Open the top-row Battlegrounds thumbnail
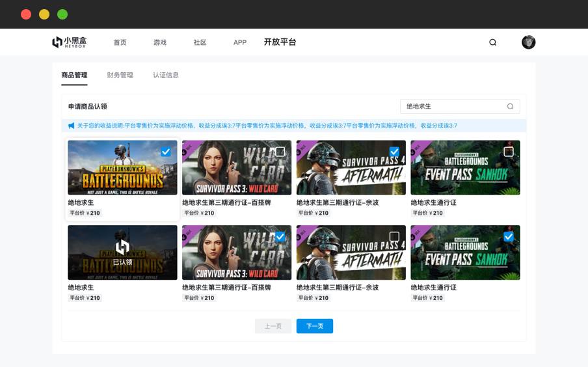588x367 pixels. 122,168
